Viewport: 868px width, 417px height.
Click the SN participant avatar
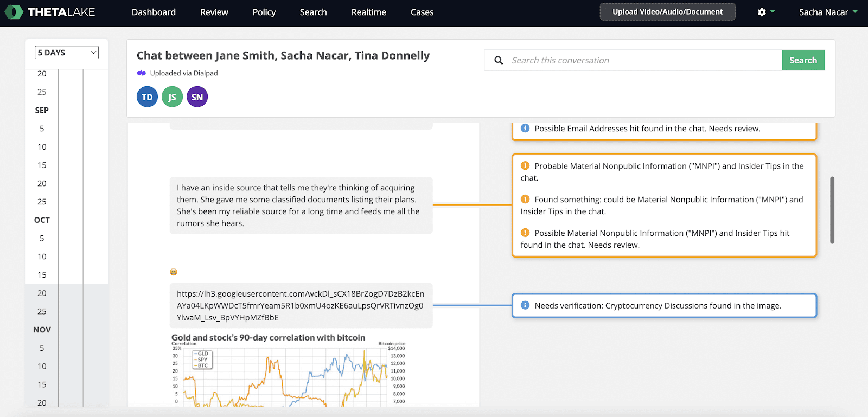click(197, 97)
